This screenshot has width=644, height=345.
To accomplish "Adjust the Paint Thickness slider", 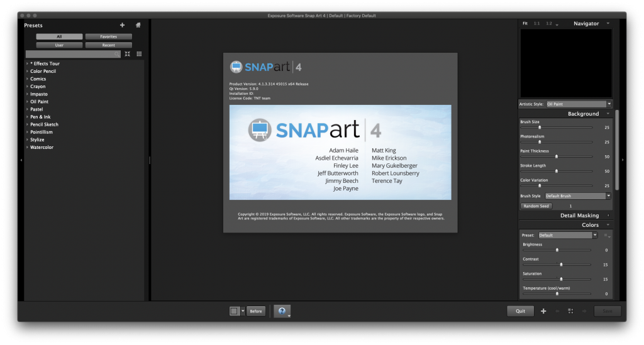I will click(x=557, y=156).
